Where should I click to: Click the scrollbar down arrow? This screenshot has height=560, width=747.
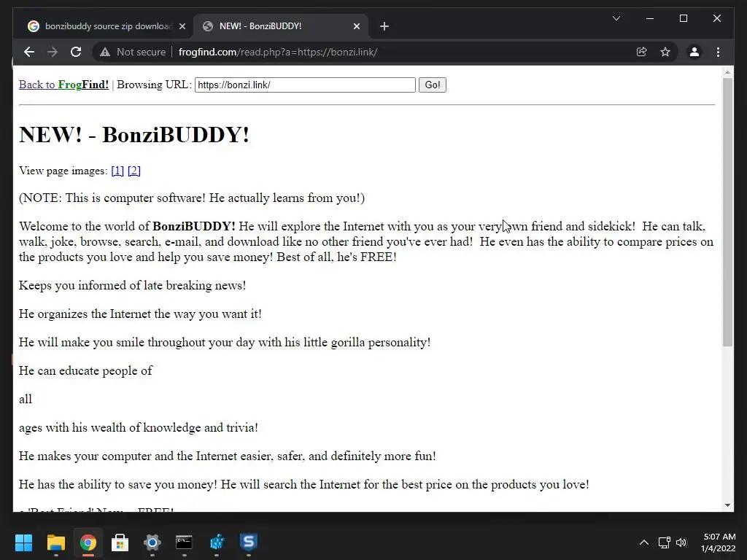(x=727, y=505)
